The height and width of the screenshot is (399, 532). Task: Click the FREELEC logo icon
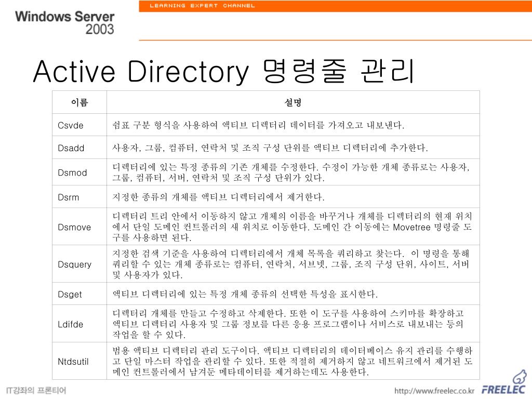pyautogui.click(x=504, y=383)
